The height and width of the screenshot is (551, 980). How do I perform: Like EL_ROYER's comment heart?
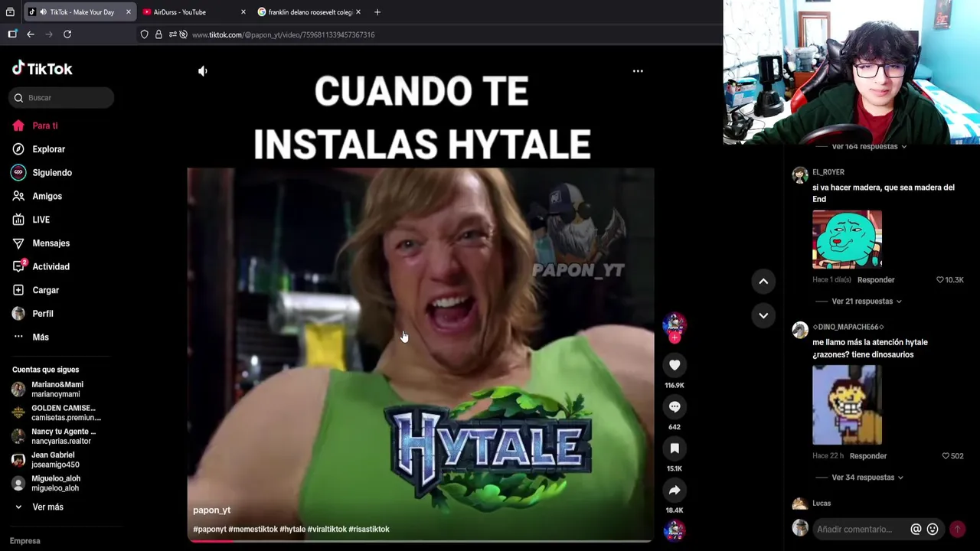click(940, 280)
